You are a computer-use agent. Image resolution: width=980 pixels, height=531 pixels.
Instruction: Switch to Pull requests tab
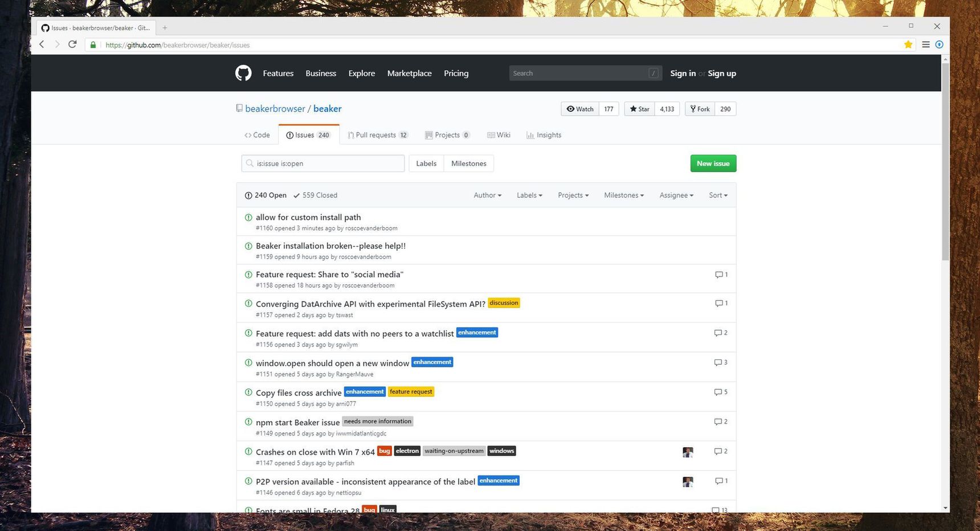coord(378,135)
